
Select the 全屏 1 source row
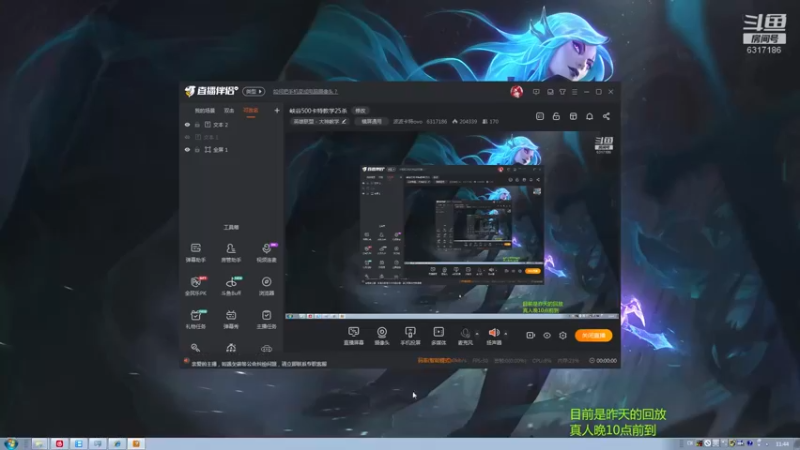coord(232,149)
